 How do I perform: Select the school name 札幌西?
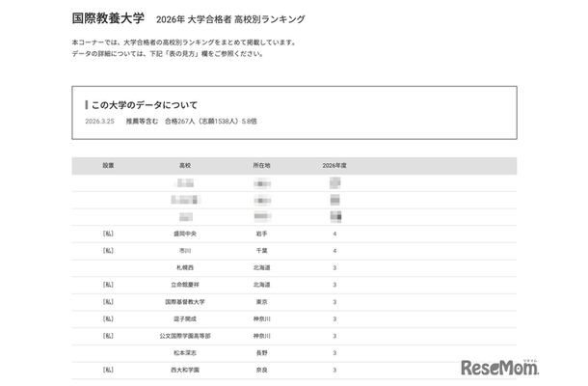click(x=185, y=267)
